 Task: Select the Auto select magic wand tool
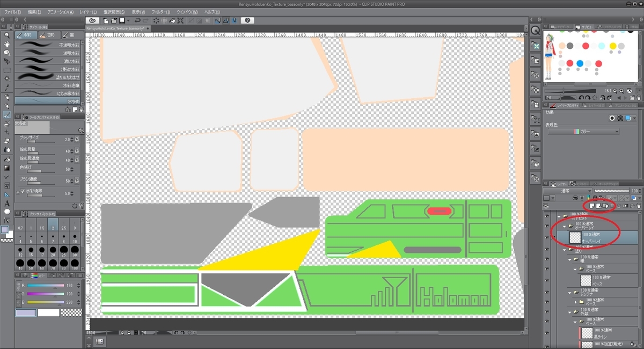tap(7, 78)
